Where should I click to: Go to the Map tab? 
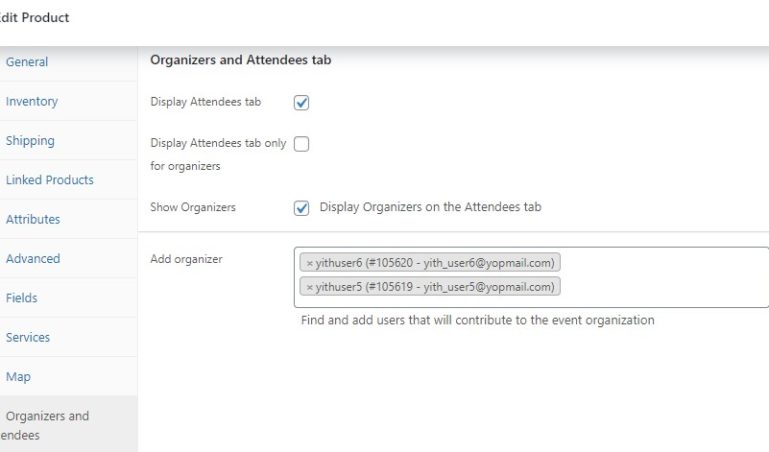tap(18, 377)
